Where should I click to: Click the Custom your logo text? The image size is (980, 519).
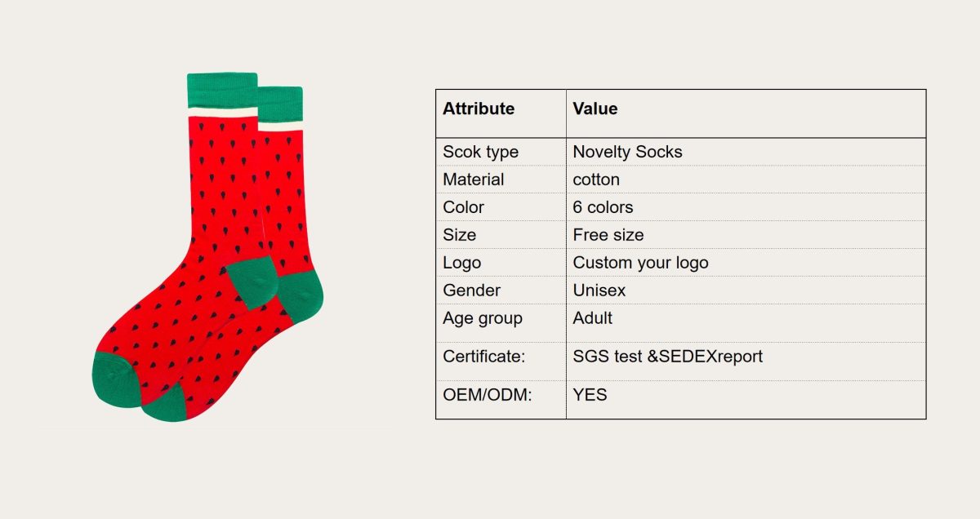point(640,263)
